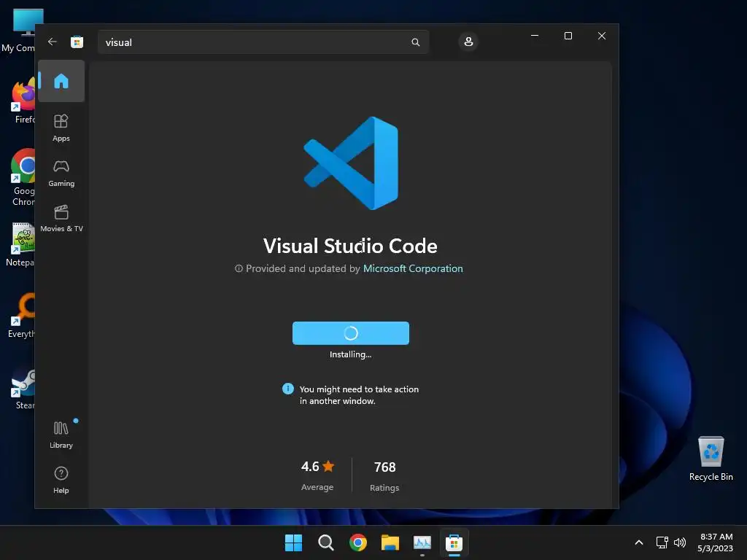
Task: Select the Notepad++ desktop shortcut
Action: (20, 245)
